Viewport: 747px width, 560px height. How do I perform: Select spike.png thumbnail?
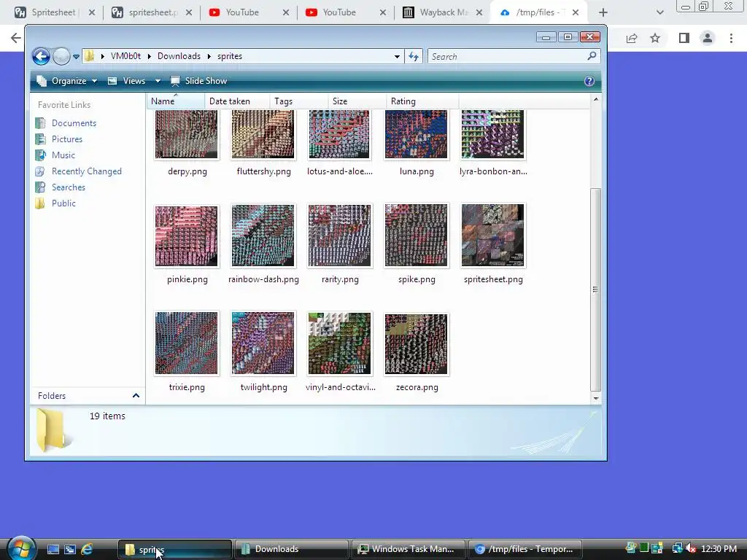417,236
